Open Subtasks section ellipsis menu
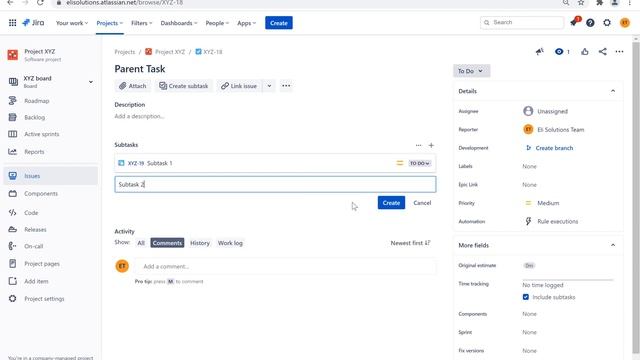The width and height of the screenshot is (640, 360). pyautogui.click(x=418, y=145)
